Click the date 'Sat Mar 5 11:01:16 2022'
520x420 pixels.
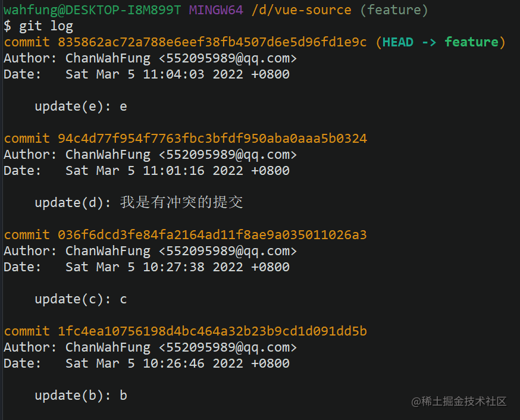(x=154, y=171)
